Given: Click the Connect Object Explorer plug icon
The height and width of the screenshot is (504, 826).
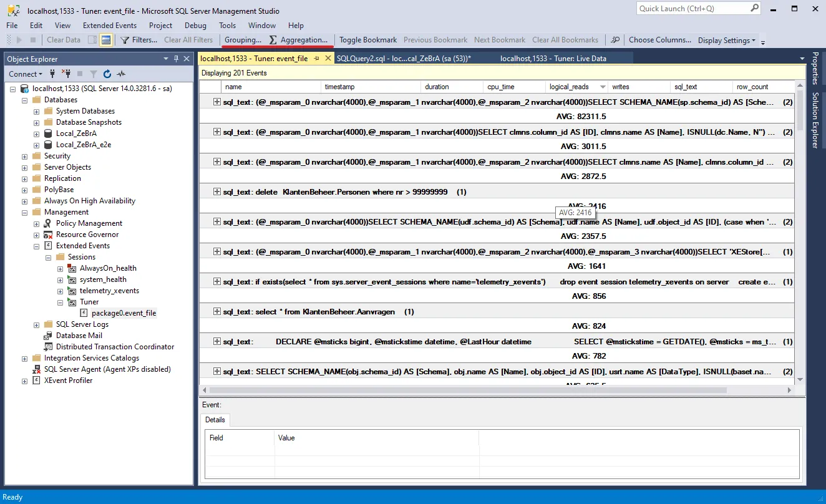Looking at the screenshot, I should point(54,74).
